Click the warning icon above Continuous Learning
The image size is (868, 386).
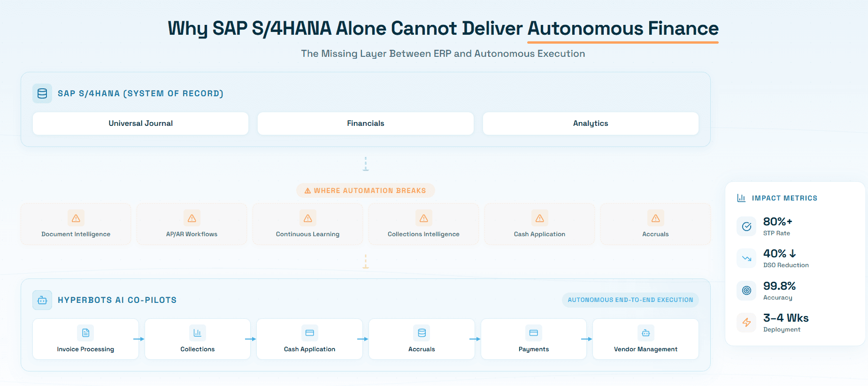pyautogui.click(x=308, y=218)
